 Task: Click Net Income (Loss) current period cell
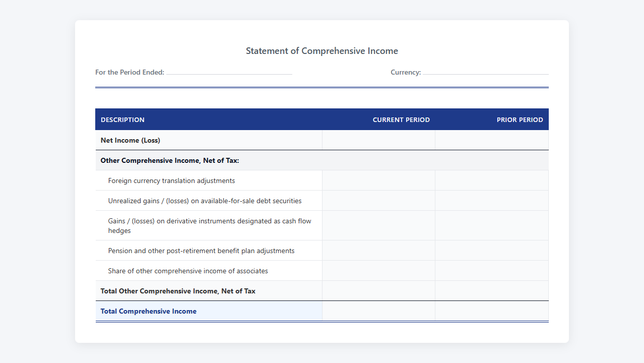379,140
